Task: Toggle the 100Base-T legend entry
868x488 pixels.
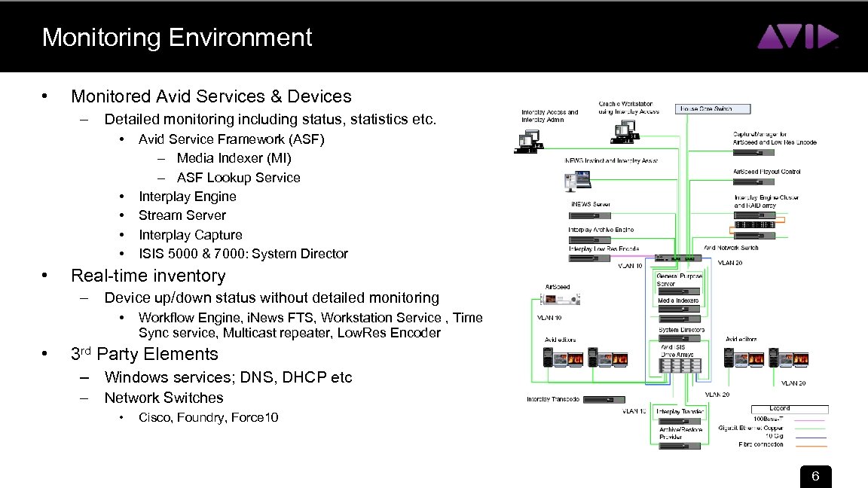Action: [x=768, y=419]
